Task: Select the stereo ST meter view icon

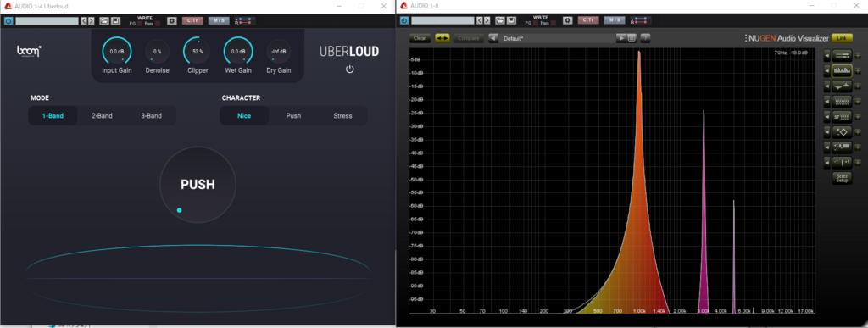Action: 842,116
